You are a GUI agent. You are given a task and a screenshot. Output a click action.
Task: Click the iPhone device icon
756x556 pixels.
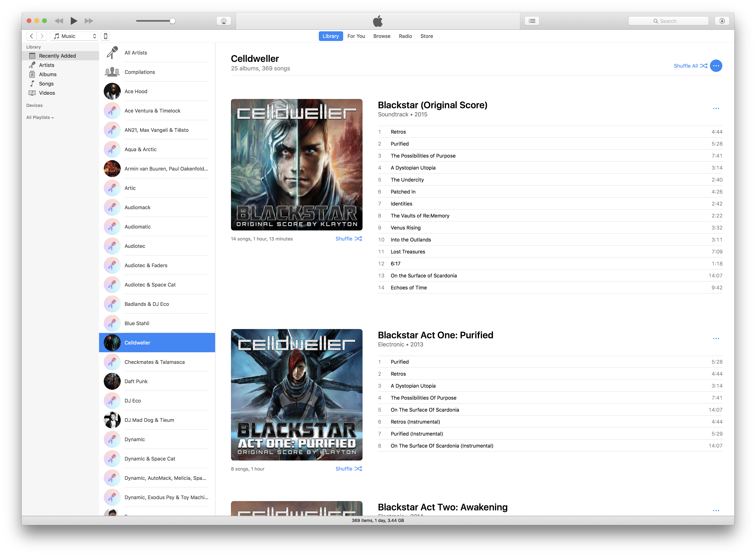[x=105, y=36]
